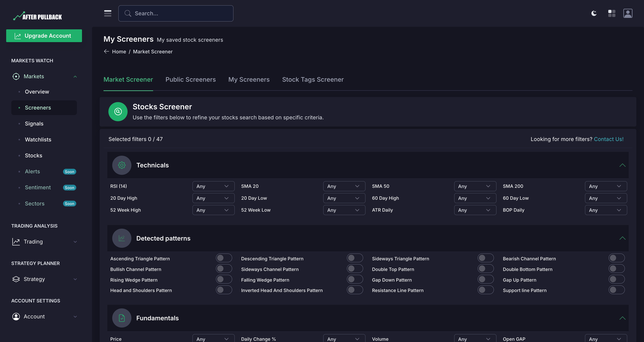Viewport: 644px width, 342px height.
Task: Click the Fundamentals document icon
Action: pos(122,318)
